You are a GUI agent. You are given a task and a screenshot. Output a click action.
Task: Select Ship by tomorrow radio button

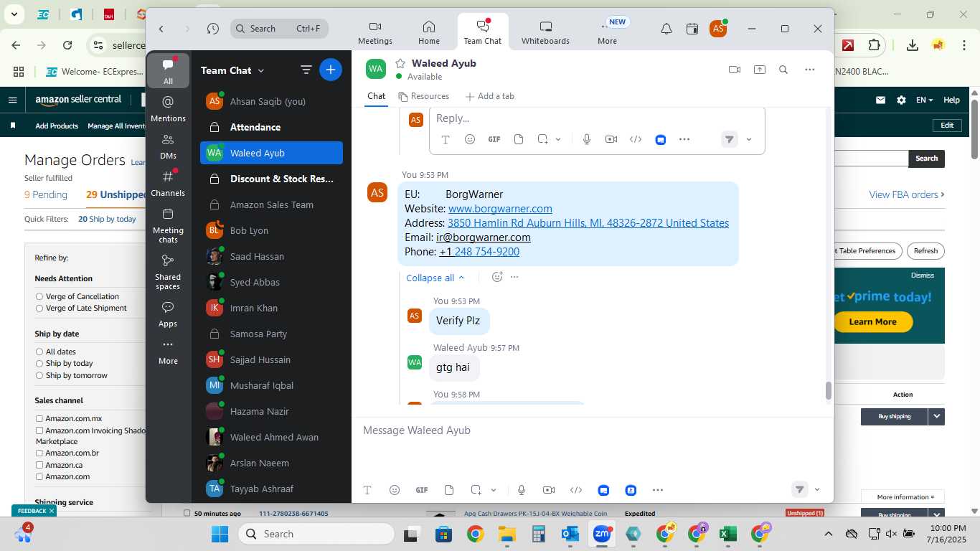coord(39,375)
